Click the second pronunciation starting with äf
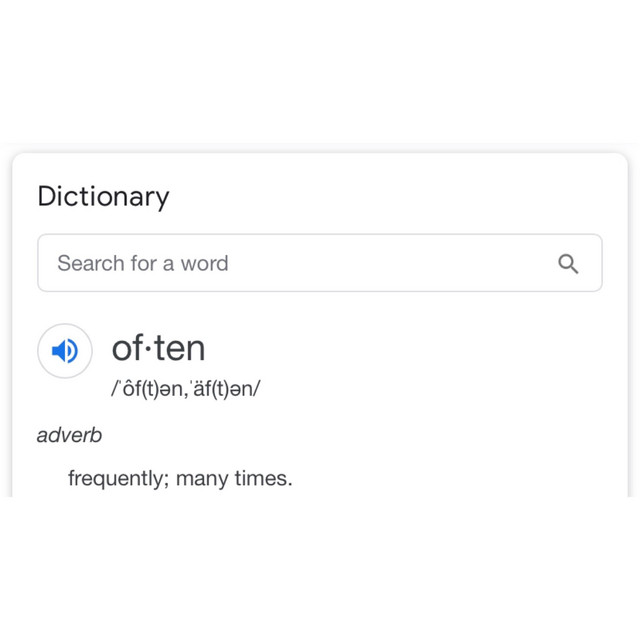The image size is (640, 640). [220, 389]
